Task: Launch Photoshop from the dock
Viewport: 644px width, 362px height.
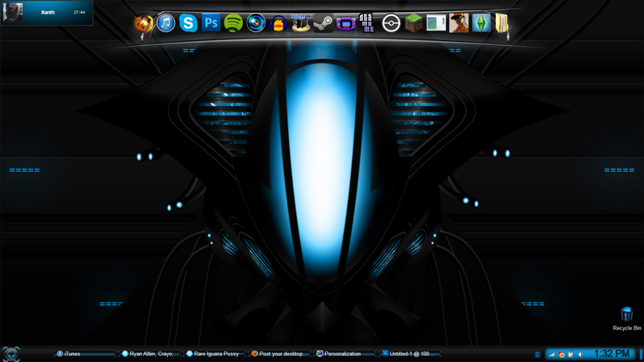Action: (211, 23)
